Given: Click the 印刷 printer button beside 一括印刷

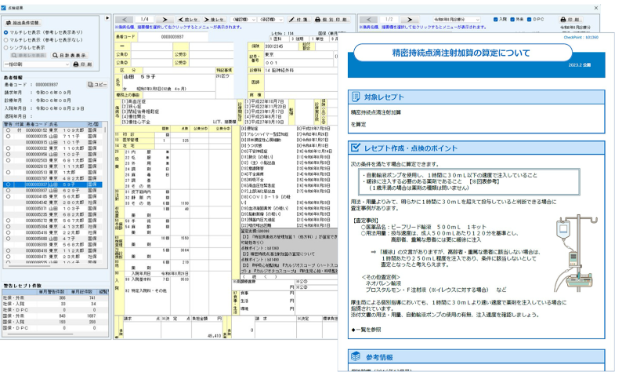Looking at the screenshot, I should click(83, 64).
